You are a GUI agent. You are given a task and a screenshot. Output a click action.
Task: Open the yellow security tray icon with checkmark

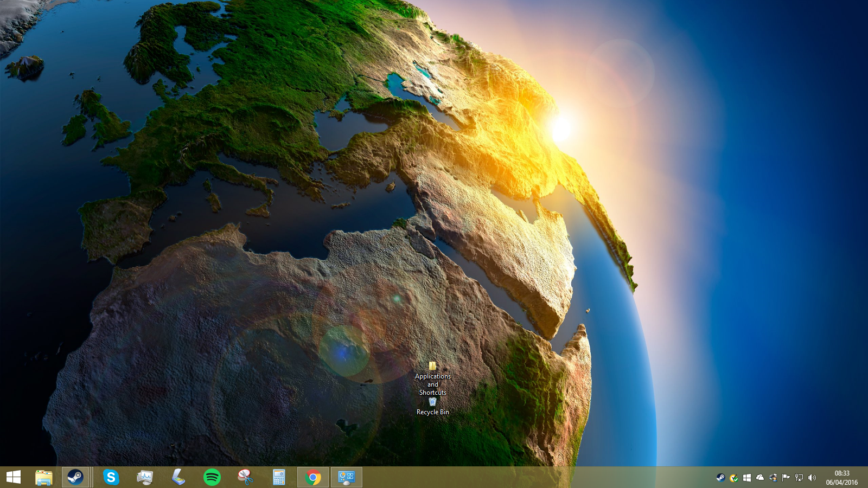733,478
